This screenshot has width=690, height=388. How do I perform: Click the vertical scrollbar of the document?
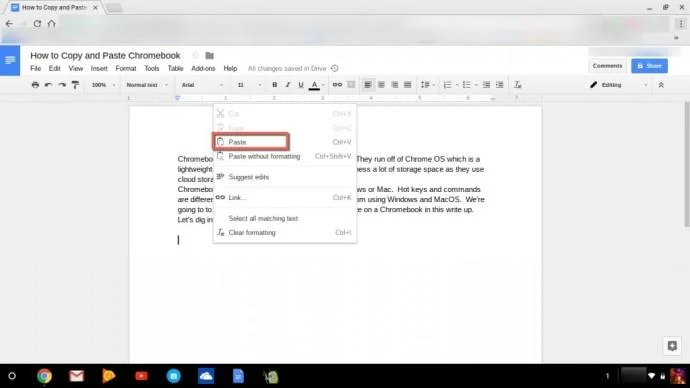click(x=687, y=164)
